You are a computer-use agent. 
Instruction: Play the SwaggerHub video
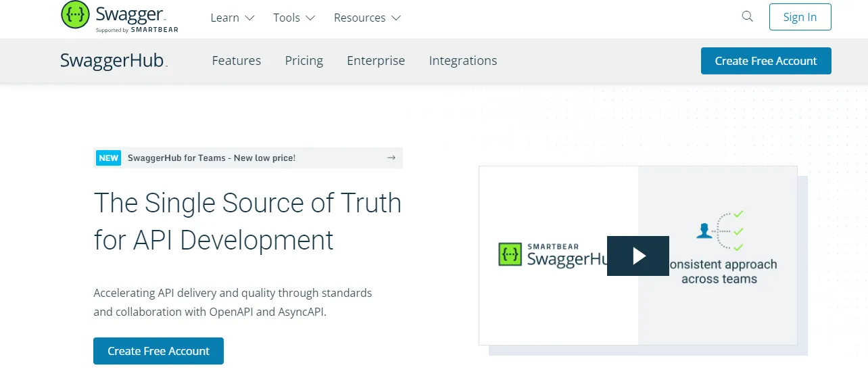pyautogui.click(x=638, y=256)
